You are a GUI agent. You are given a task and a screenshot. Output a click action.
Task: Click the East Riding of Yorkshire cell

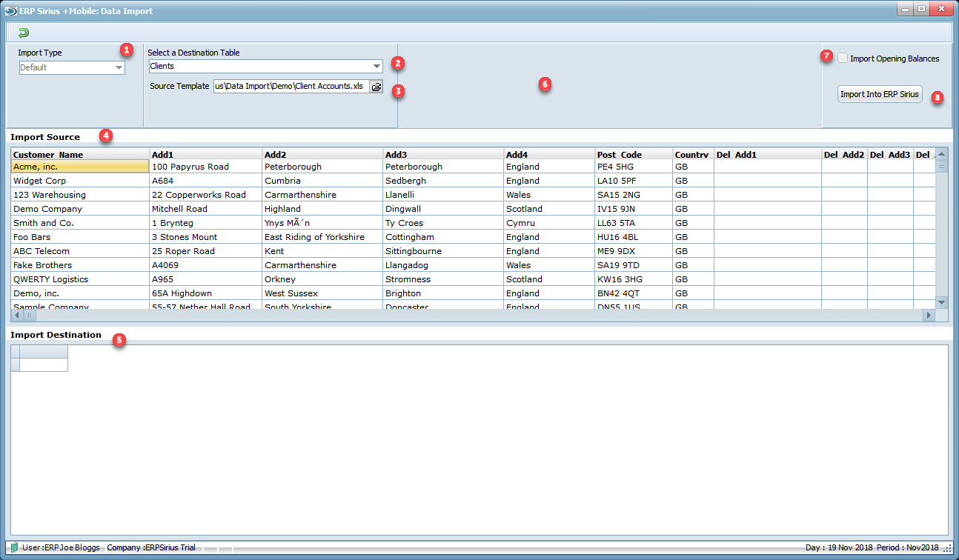pyautogui.click(x=322, y=237)
